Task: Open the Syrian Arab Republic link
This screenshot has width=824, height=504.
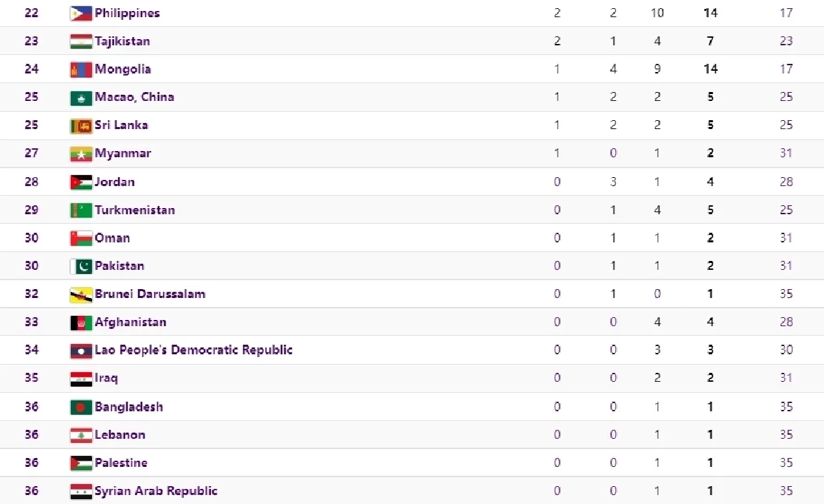Action: pos(156,491)
